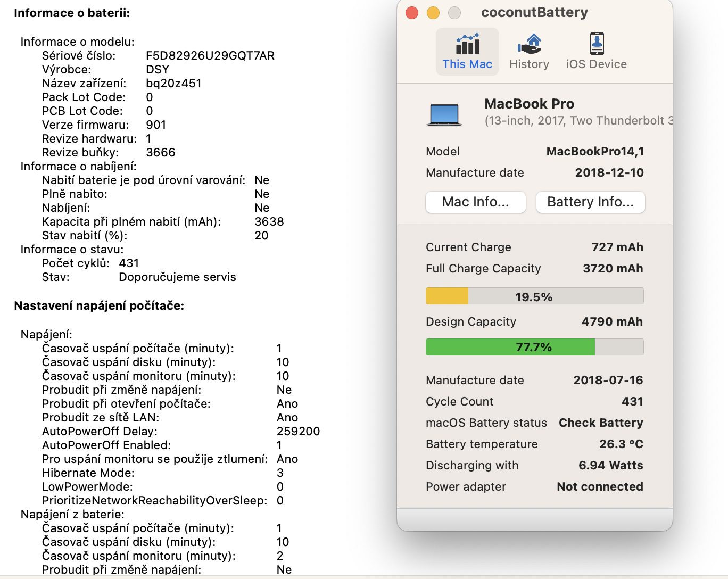The width and height of the screenshot is (728, 579).
Task: Select the 6.94 Watts discharging value
Action: click(611, 465)
